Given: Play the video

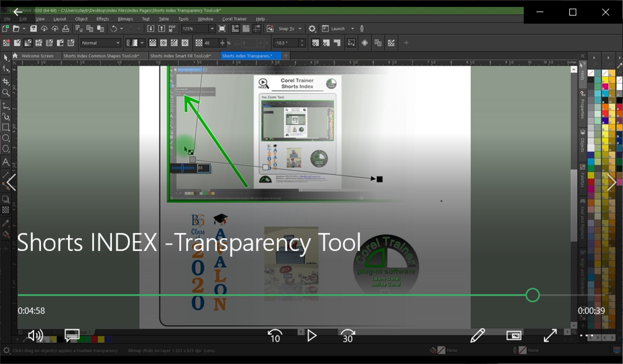Looking at the screenshot, I should (x=312, y=335).
